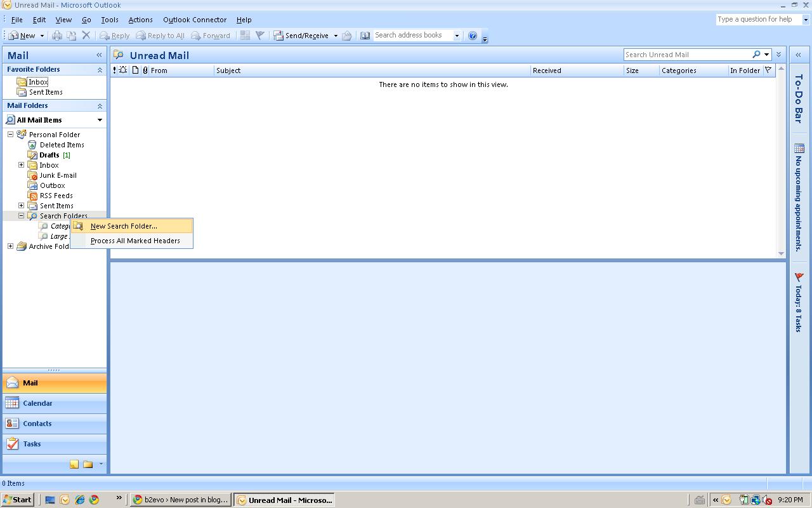
Task: Collapse the Personal Folder tree node
Action: (10, 135)
